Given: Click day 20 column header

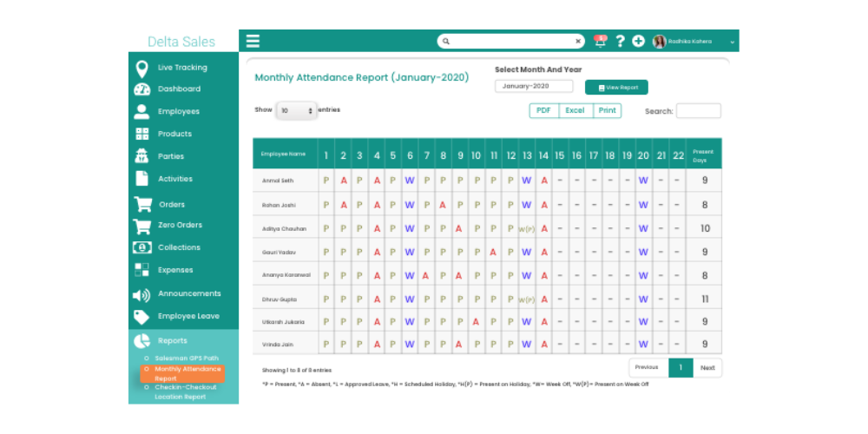Looking at the screenshot, I should (643, 155).
